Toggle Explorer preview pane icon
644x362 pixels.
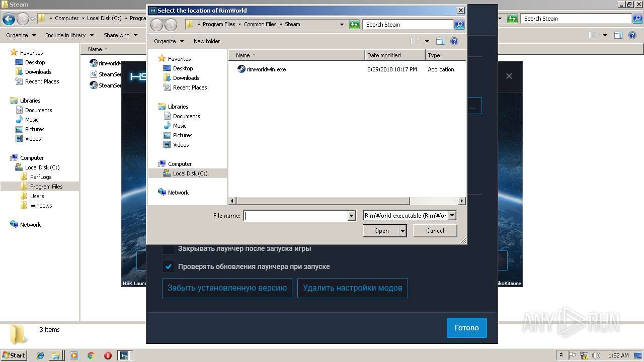618,35
